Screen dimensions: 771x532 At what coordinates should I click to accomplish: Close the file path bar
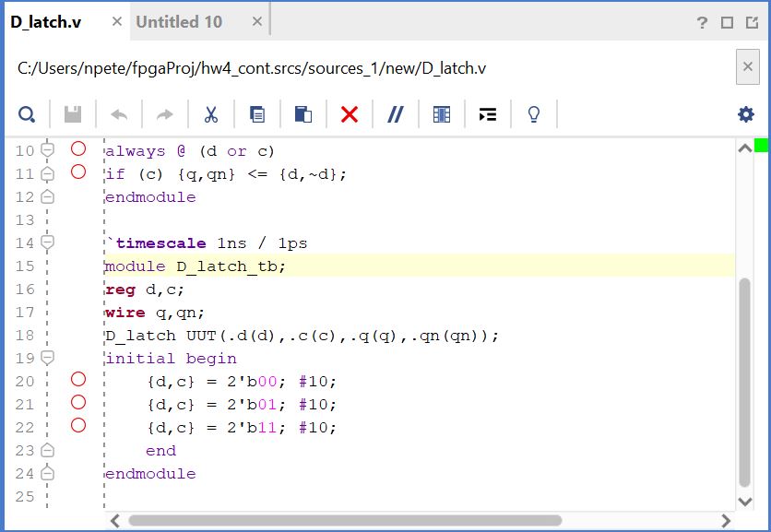coord(747,67)
